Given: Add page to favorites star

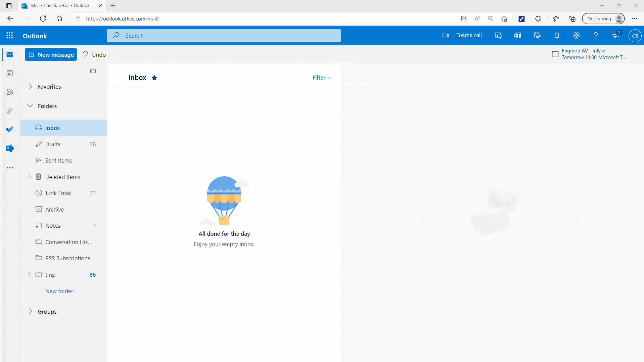Looking at the screenshot, I should [504, 18].
